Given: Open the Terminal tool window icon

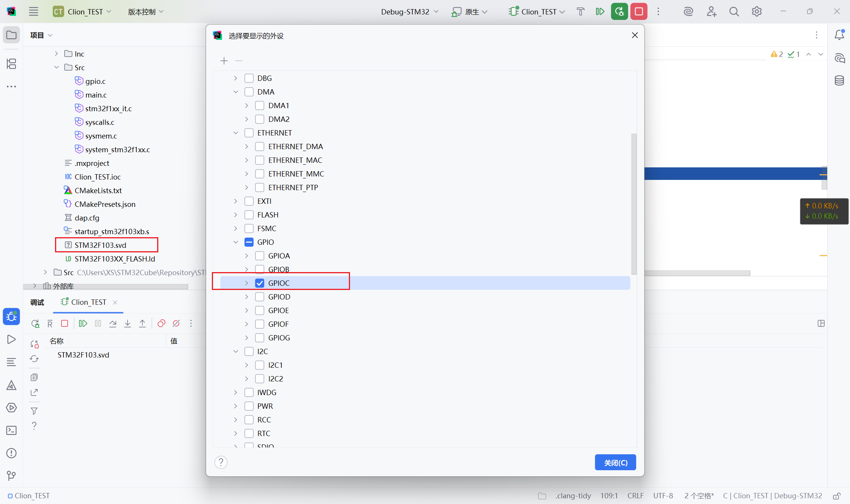Looking at the screenshot, I should pos(11,430).
